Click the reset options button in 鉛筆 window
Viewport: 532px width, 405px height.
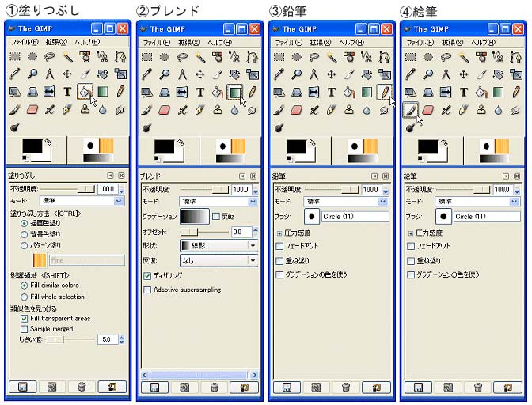(376, 387)
